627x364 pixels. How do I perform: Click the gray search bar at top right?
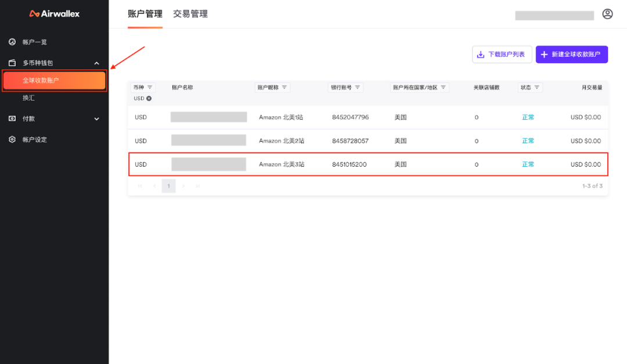coord(554,15)
